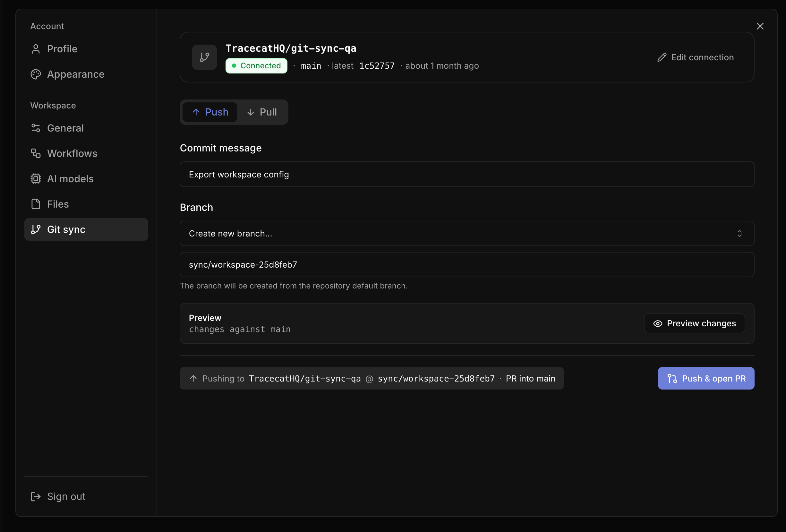Click the chevron arrows on the branch selector
The width and height of the screenshot is (786, 532).
(739, 234)
